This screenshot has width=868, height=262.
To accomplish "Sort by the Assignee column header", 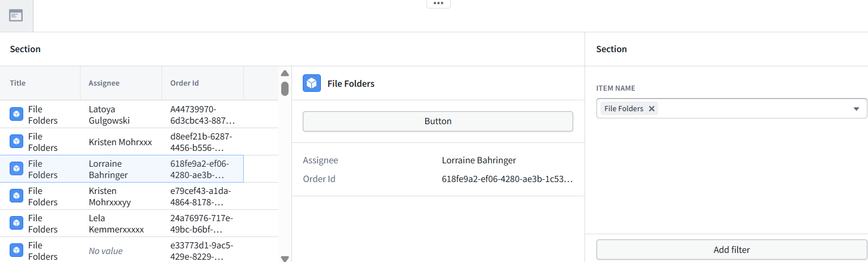I will coord(104,83).
